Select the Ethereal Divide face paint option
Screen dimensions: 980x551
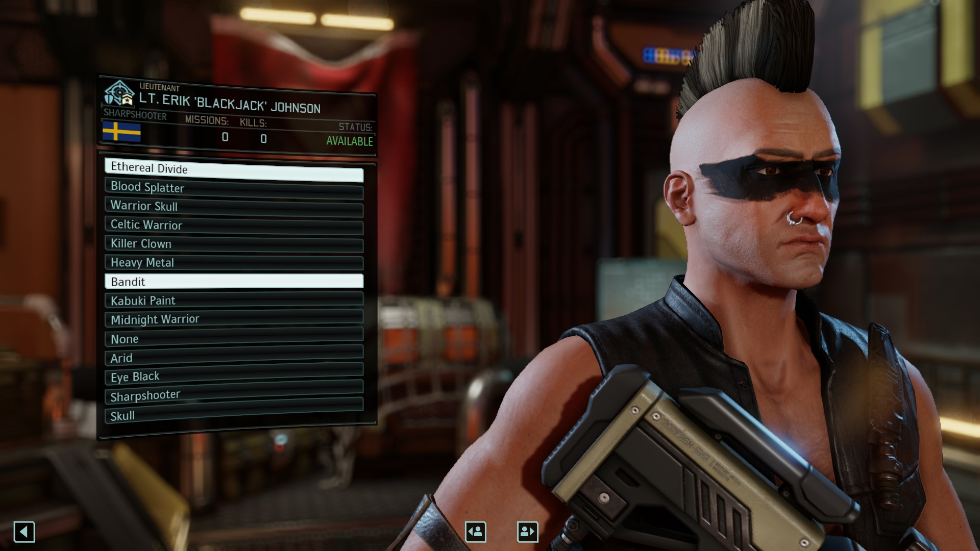pyautogui.click(x=234, y=167)
